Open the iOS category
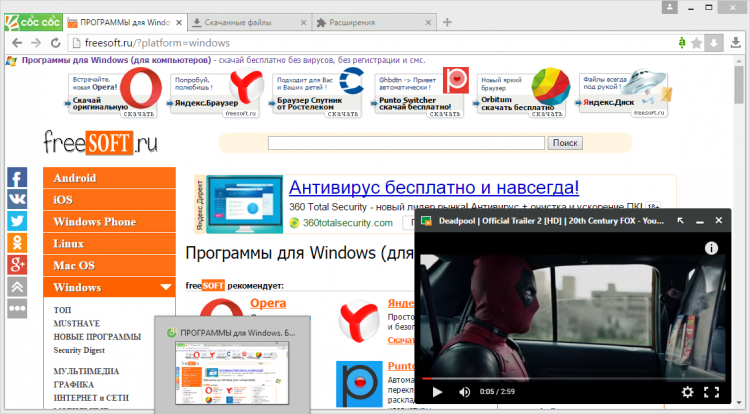Image resolution: width=750 pixels, height=414 pixels. click(x=110, y=200)
